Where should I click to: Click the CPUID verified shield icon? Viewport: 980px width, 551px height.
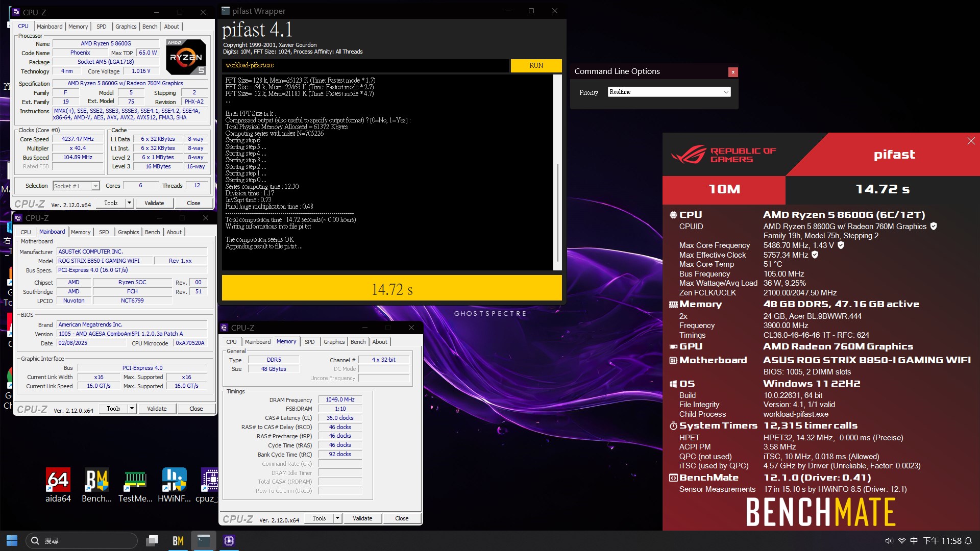(x=934, y=226)
